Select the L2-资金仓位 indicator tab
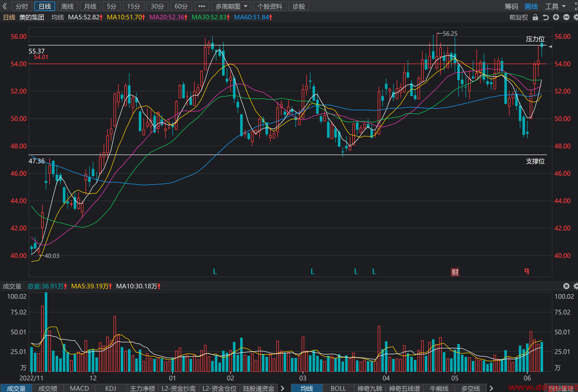Screen dimensions: 578x392 point(219,388)
